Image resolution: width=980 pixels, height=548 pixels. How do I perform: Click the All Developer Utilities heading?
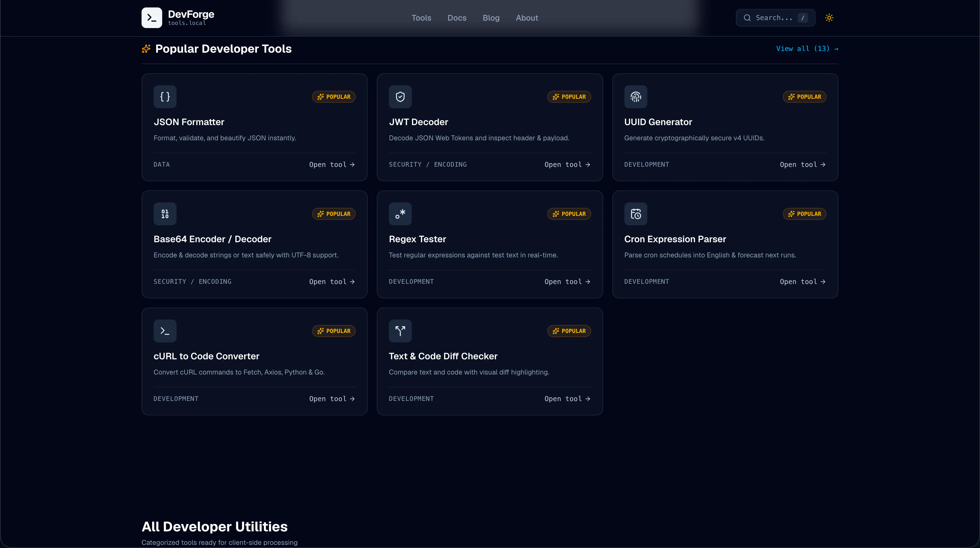214,527
